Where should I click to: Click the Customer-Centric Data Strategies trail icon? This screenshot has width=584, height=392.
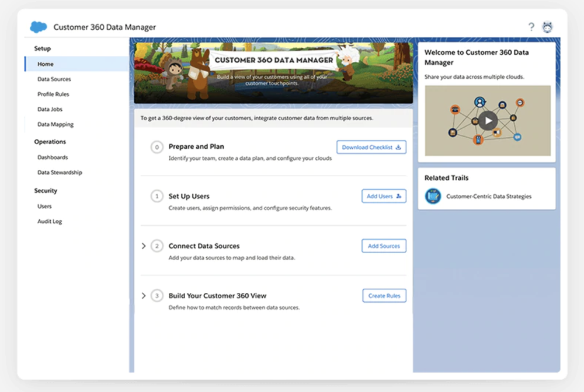tap(433, 196)
